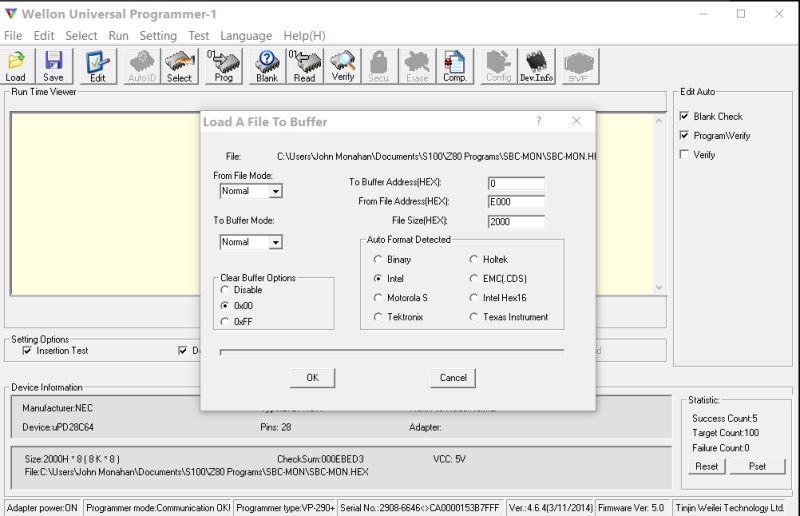Click the CheckSum:000EBED3 value
The image size is (800, 516).
pyautogui.click(x=320, y=459)
